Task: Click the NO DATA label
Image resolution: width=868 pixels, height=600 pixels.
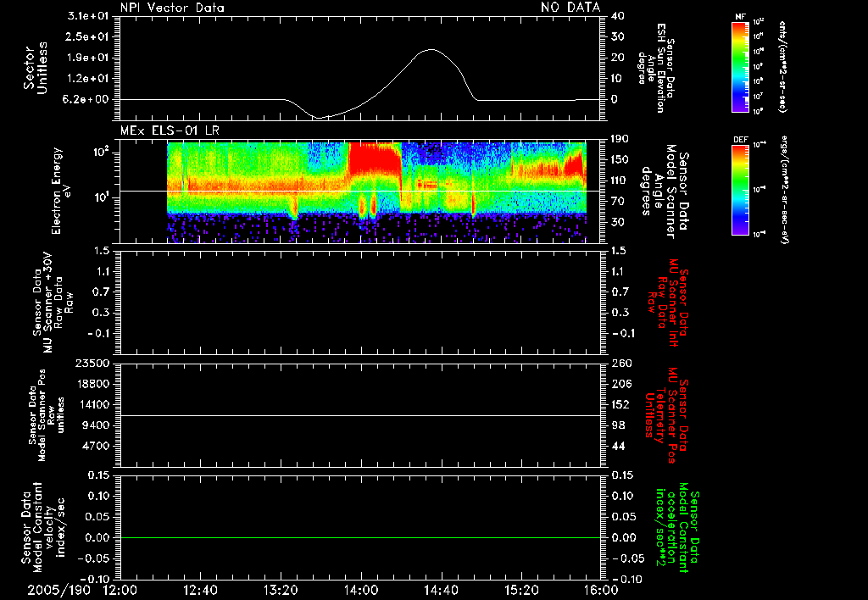Action: pyautogui.click(x=570, y=8)
